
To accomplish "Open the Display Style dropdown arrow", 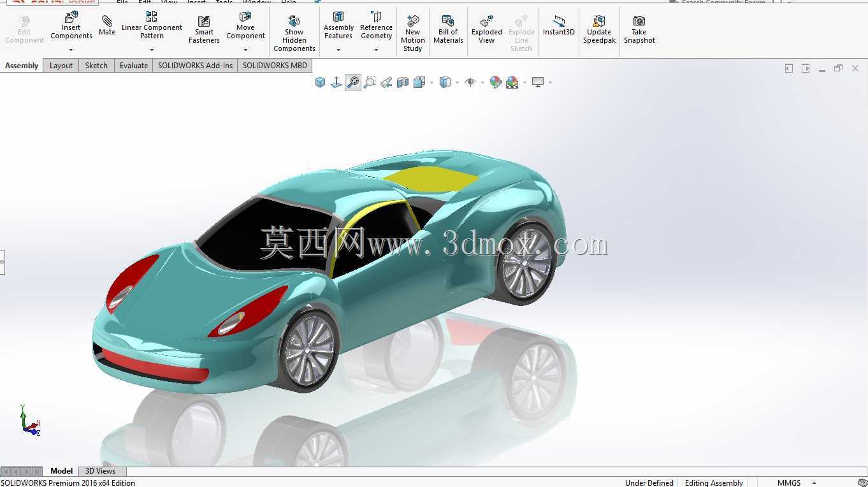I will pyautogui.click(x=457, y=82).
